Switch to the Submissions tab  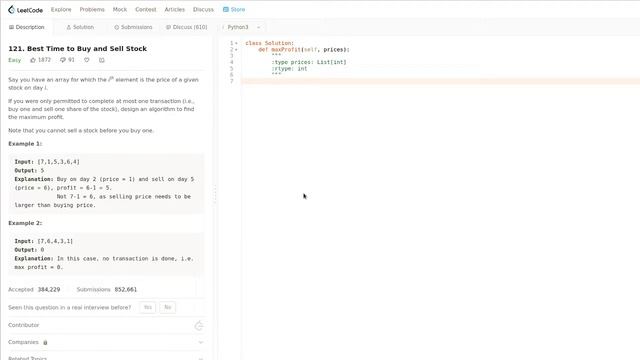[133, 27]
